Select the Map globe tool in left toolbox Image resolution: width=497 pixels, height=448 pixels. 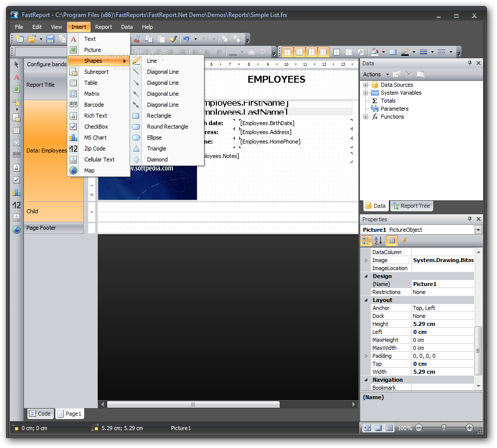coord(16,230)
